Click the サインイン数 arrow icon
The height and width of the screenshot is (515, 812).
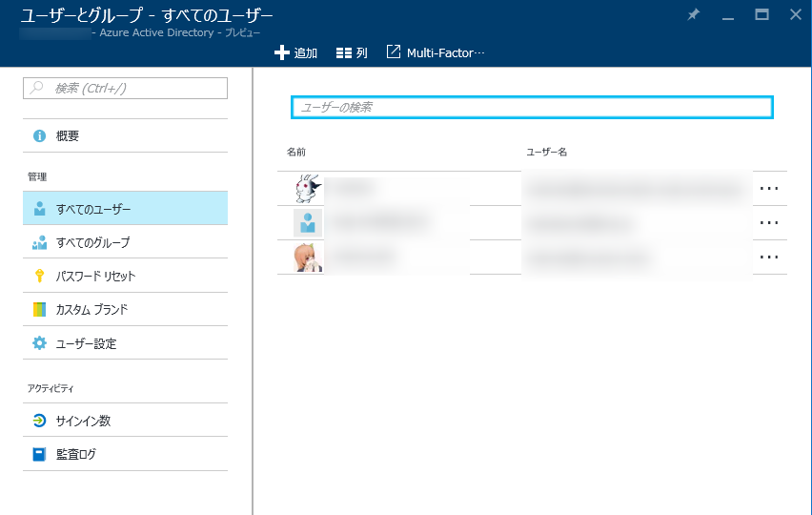click(x=39, y=421)
